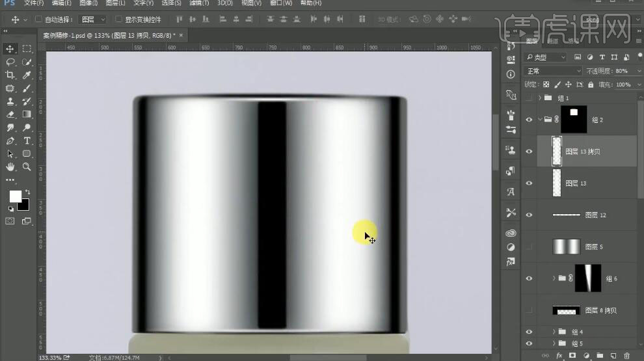Select the Gradient tool

(x=27, y=114)
